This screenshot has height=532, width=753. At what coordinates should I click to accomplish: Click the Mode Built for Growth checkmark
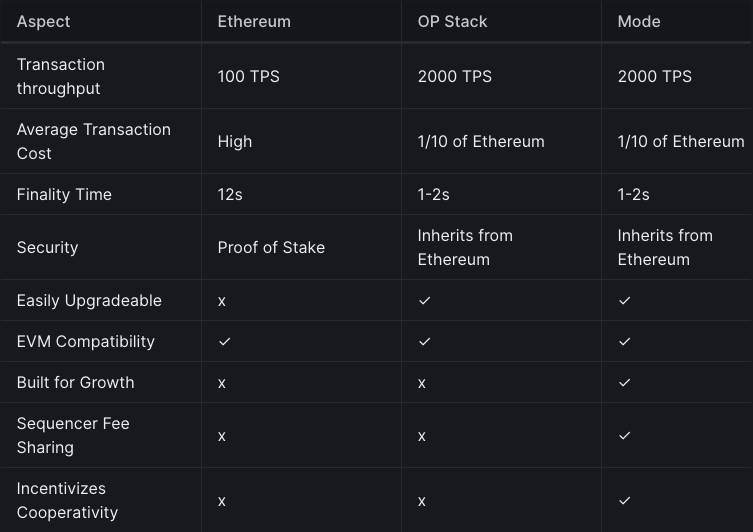tap(624, 383)
